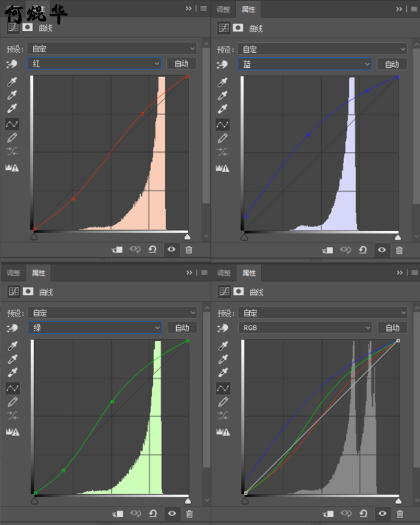Delete adjustment layer with trash in Red panel
The height and width of the screenshot is (525, 420).
(x=189, y=250)
